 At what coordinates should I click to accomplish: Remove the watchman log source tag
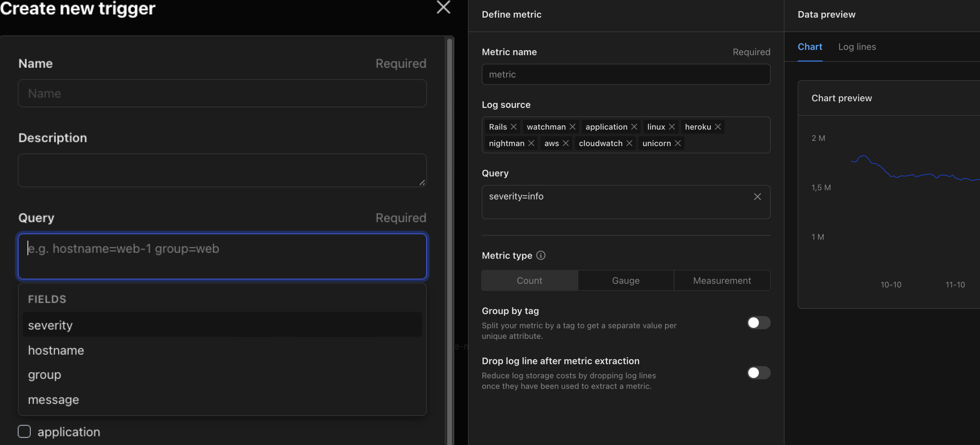(x=573, y=127)
